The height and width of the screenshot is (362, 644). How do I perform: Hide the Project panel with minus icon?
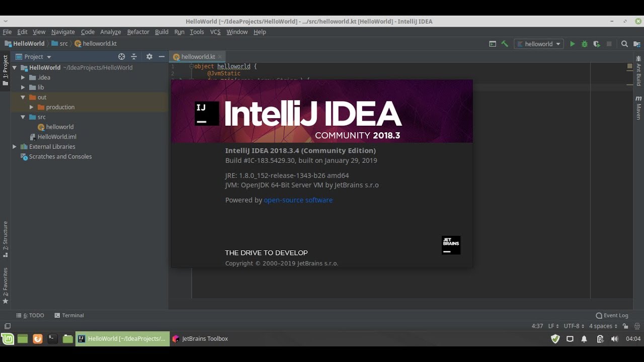point(162,57)
